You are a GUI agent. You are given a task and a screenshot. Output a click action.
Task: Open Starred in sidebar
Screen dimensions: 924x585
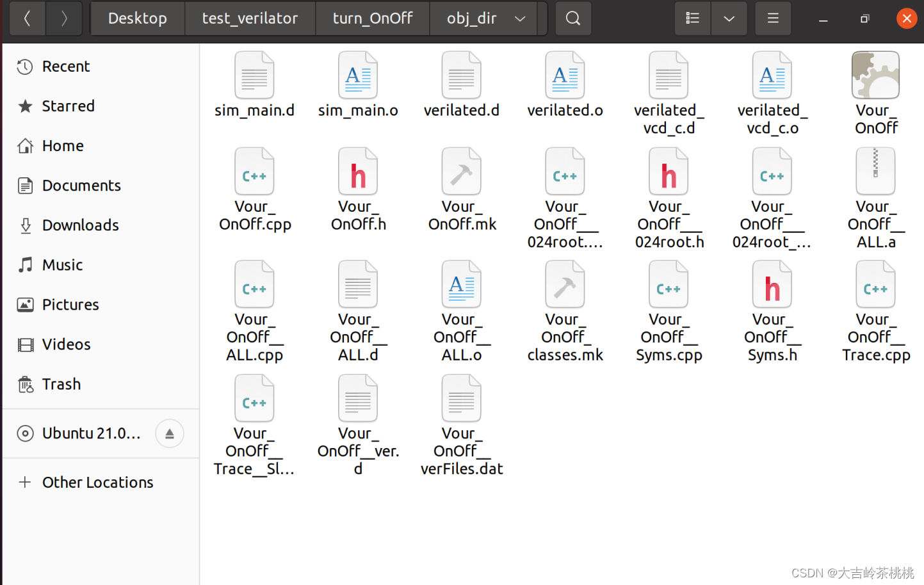point(101,106)
